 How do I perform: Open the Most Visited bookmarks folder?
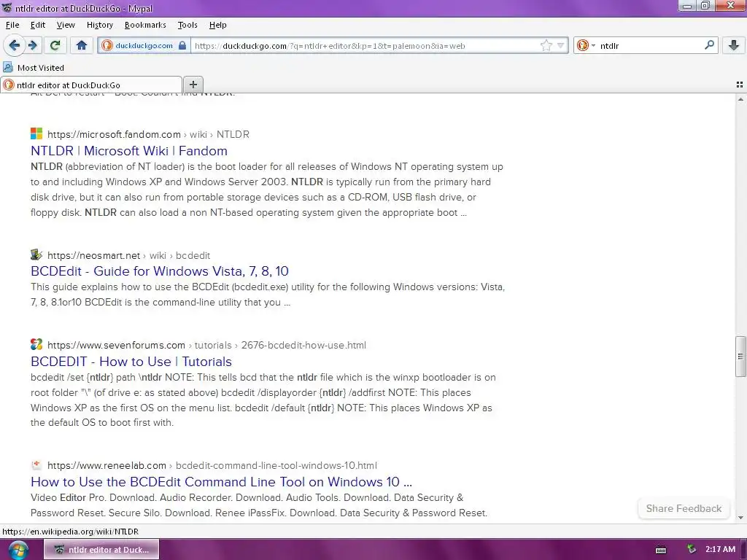coord(34,68)
